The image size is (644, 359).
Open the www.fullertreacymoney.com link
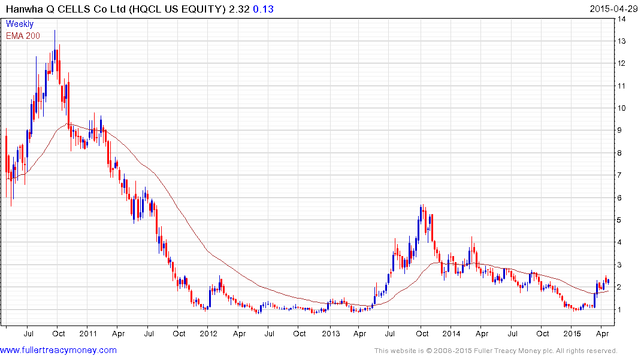coord(58,350)
